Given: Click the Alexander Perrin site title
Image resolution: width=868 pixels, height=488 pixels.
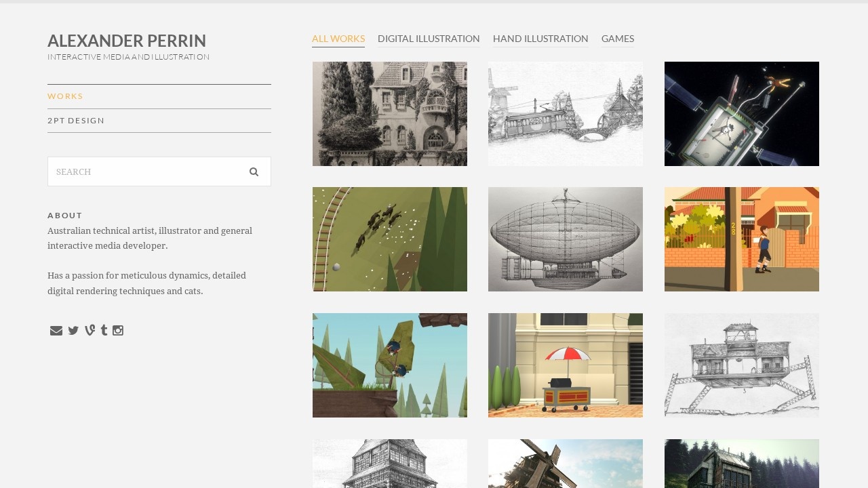Looking at the screenshot, I should coord(127,41).
